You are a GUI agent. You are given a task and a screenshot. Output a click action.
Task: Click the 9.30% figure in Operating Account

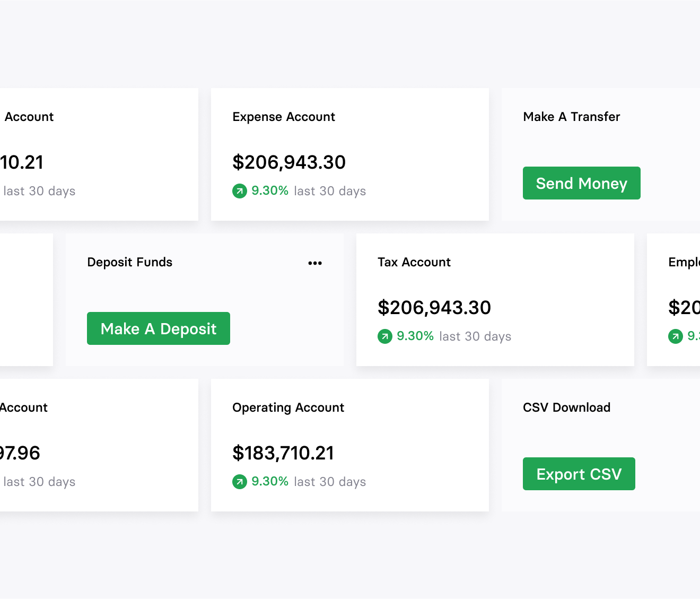tap(270, 482)
